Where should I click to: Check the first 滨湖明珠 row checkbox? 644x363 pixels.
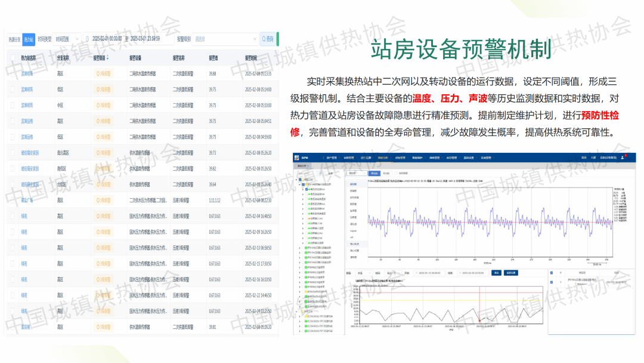pyautogui.click(x=13, y=74)
